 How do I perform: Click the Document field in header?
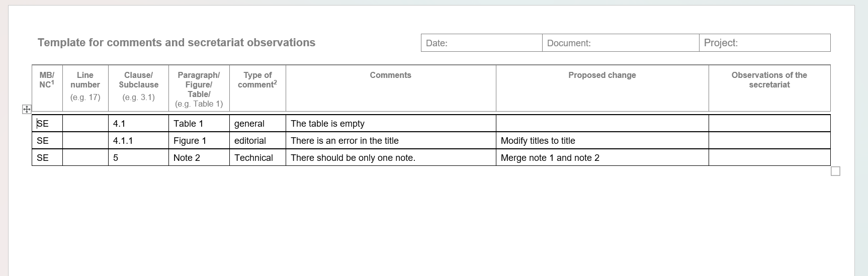[621, 43]
